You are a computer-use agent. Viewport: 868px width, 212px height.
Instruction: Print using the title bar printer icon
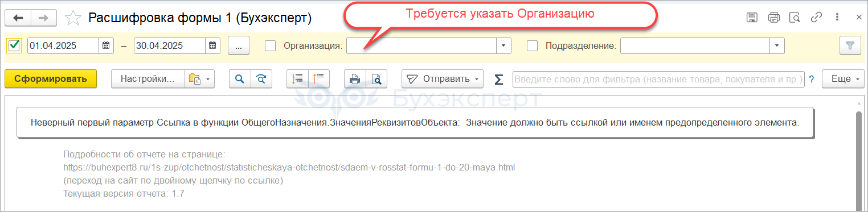tap(773, 18)
